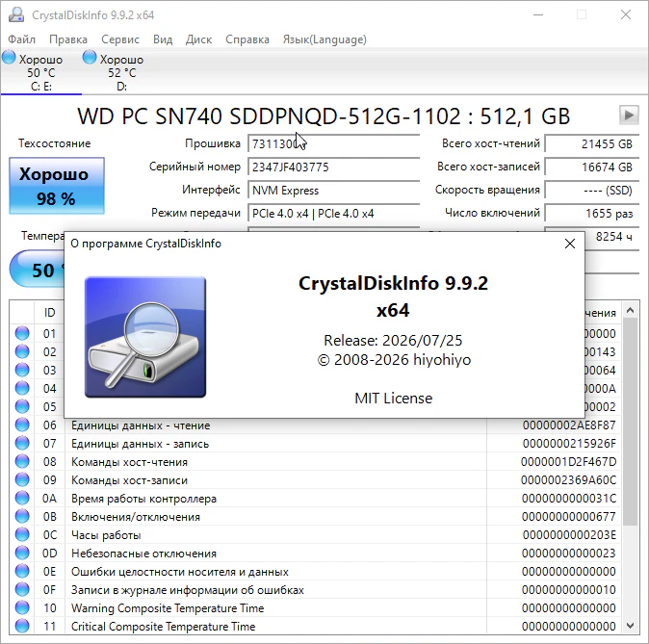Click the status orb for attribute 0C
This screenshot has width=649, height=644.
coord(22,534)
